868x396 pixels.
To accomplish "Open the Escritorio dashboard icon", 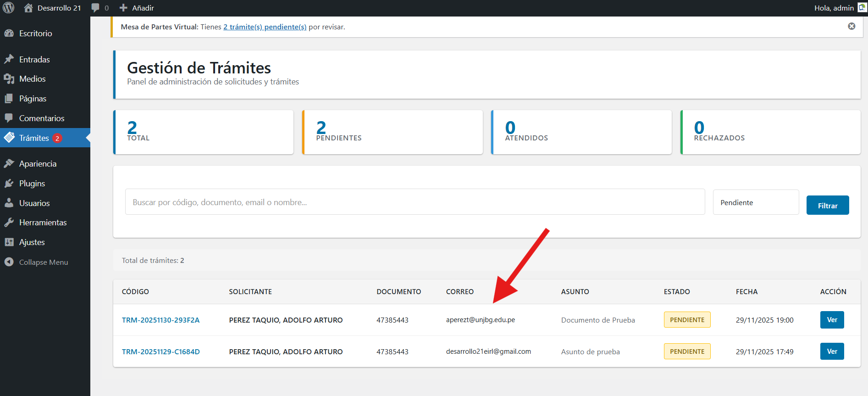I will coord(9,33).
